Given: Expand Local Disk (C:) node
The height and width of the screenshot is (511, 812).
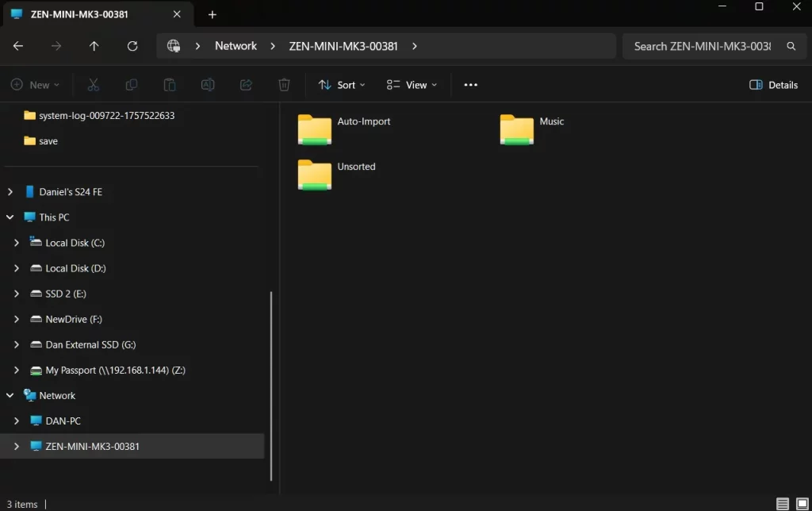Looking at the screenshot, I should click(x=17, y=243).
